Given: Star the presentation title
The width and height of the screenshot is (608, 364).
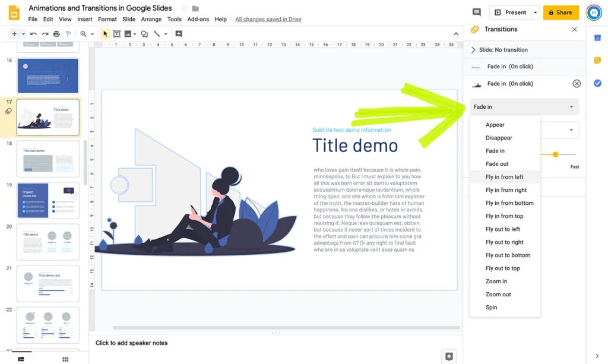Looking at the screenshot, I should pyautogui.click(x=185, y=8).
